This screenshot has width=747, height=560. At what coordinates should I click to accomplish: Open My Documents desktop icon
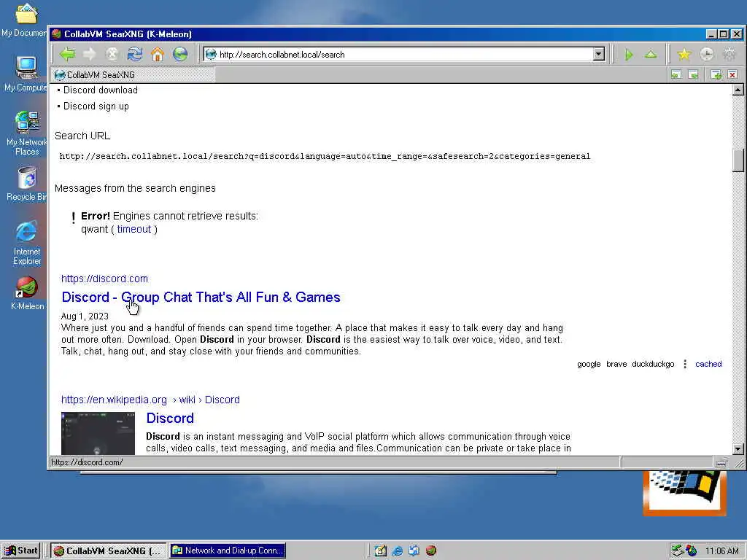coord(25,20)
